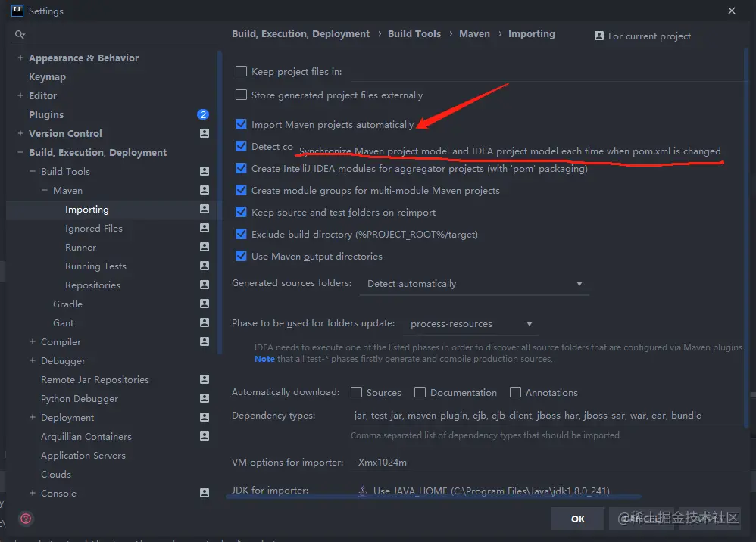756x542 pixels.
Task: Open the Phase for folders update dropdown
Action: (x=471, y=324)
